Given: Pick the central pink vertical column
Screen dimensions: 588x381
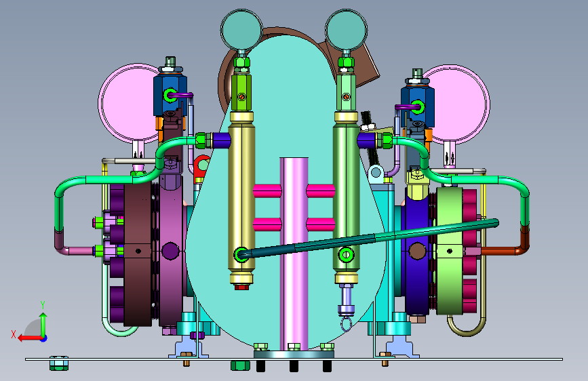Looking at the screenshot, I should [294, 254].
